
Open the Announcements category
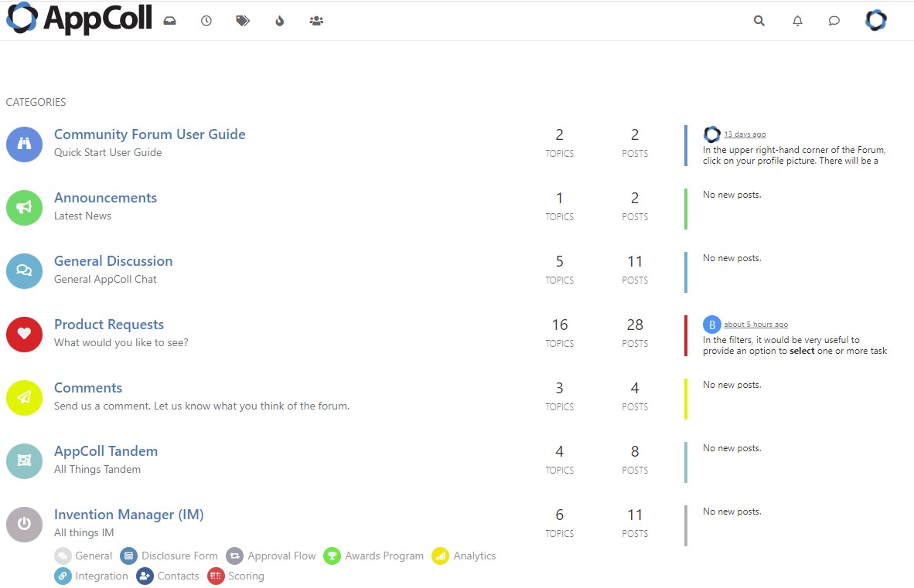point(105,198)
